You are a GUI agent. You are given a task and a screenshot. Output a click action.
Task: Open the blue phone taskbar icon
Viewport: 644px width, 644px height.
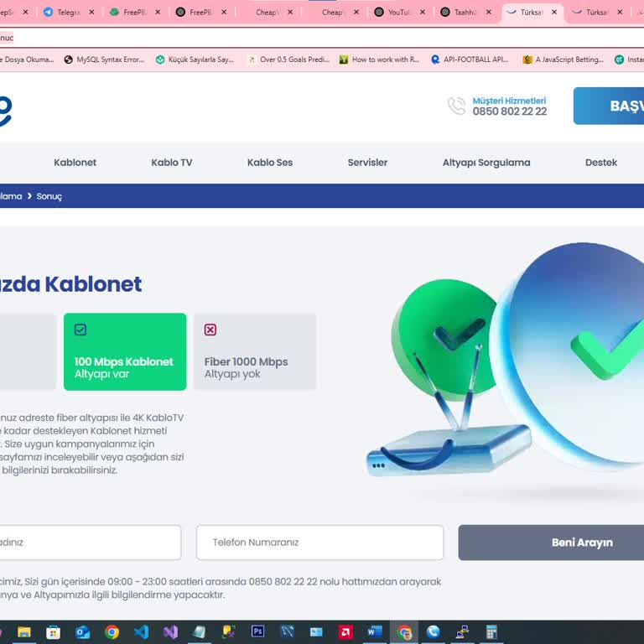[433, 631]
